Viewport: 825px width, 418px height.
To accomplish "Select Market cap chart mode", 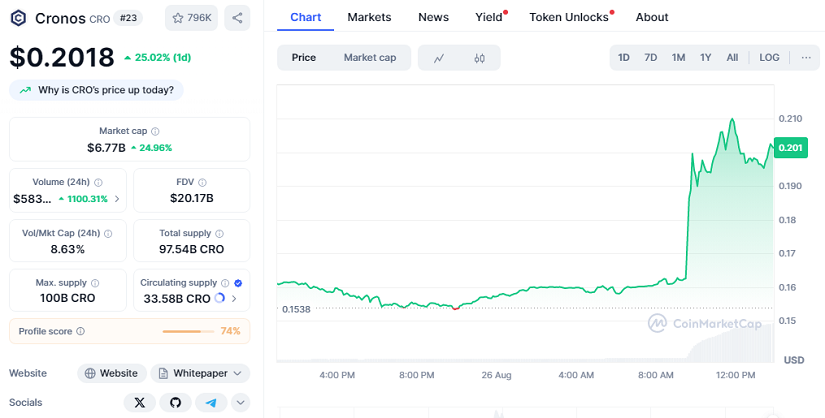I will 369,57.
